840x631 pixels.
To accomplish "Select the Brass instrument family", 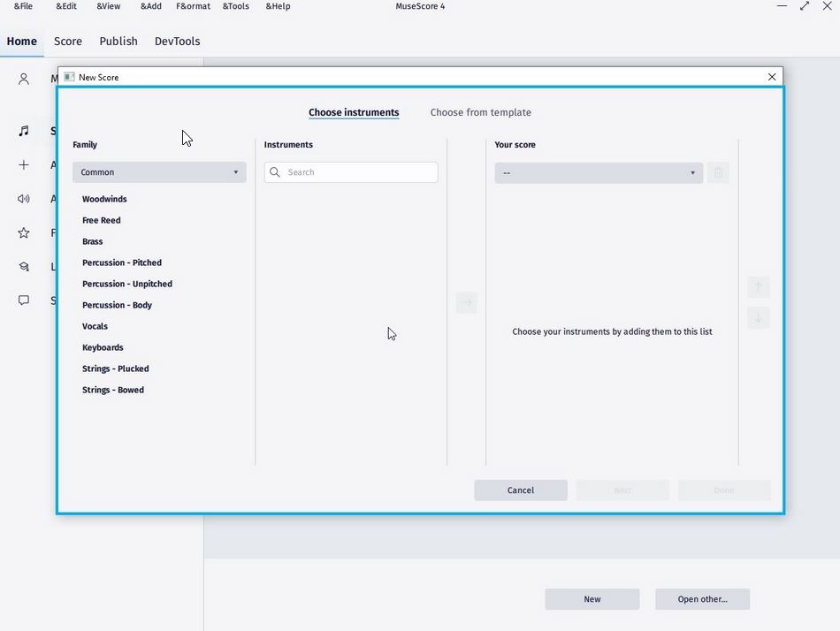I will point(93,241).
